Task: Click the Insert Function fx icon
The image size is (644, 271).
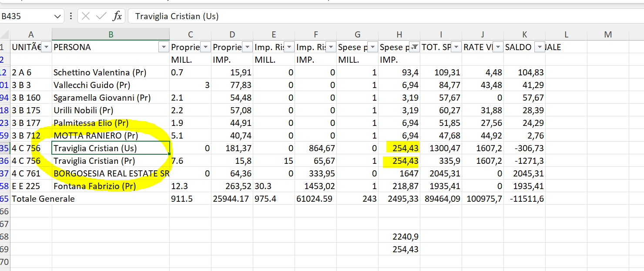Action: pyautogui.click(x=117, y=16)
